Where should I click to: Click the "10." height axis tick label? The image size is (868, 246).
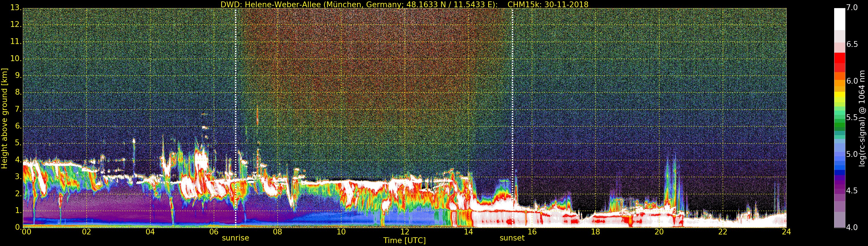click(16, 59)
